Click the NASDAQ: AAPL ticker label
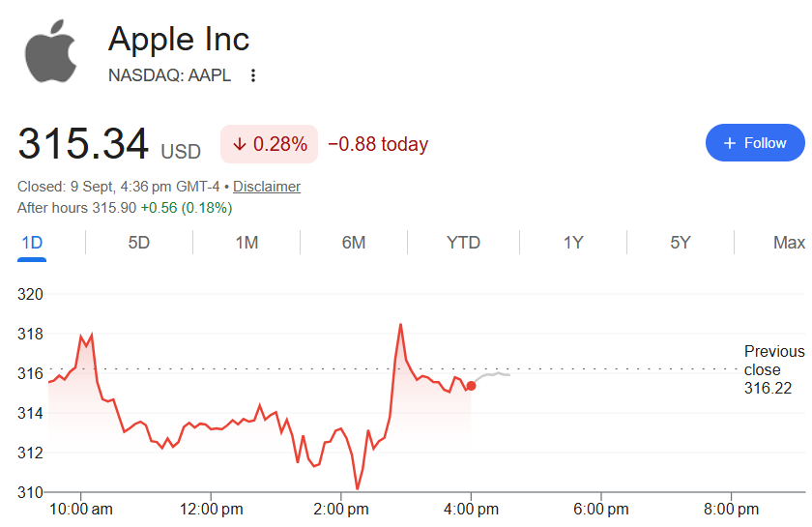The height and width of the screenshot is (527, 812). tap(169, 75)
